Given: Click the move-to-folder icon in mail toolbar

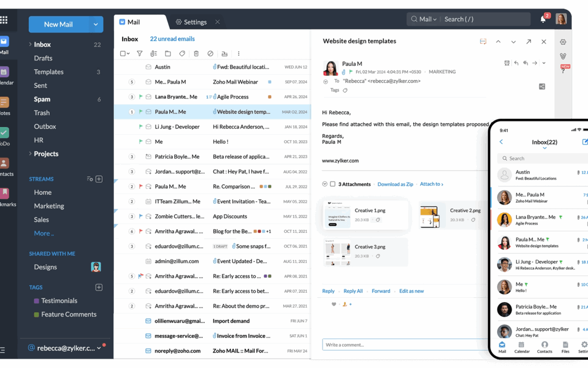Looking at the screenshot, I should pyautogui.click(x=168, y=53).
